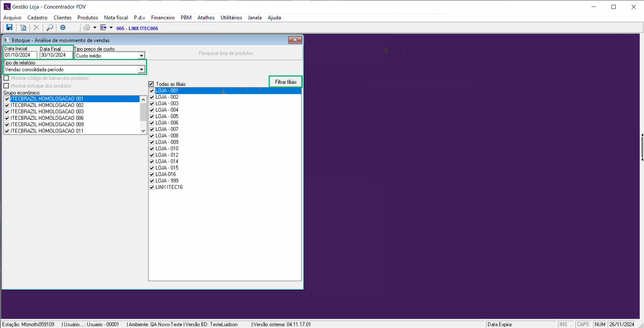Click the Search magnifier toolbar icon
644x328 pixels.
(50, 27)
